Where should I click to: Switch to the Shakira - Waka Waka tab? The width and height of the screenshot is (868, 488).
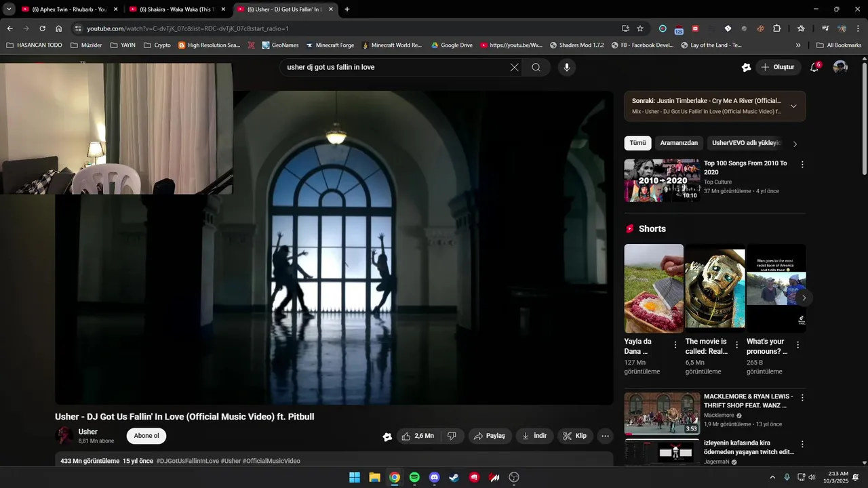(x=177, y=9)
